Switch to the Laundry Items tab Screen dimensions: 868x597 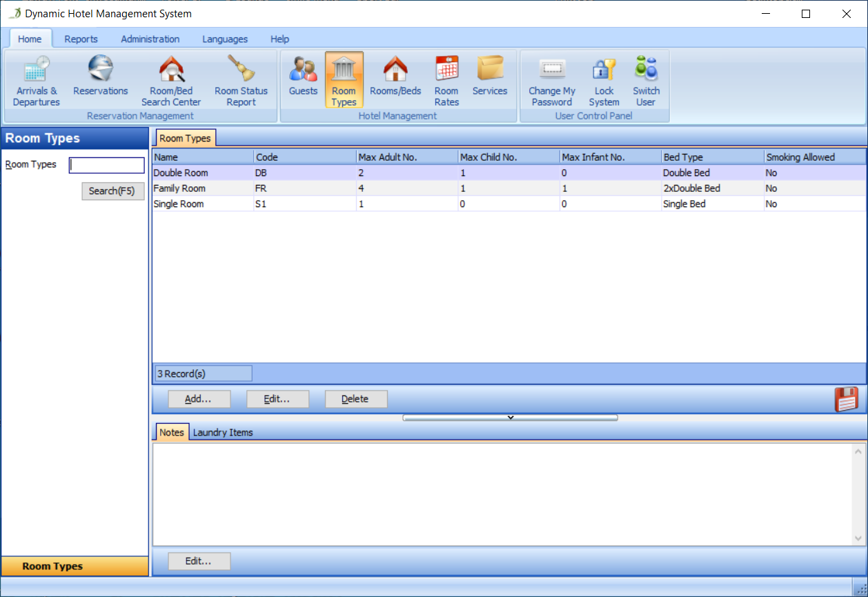(223, 433)
